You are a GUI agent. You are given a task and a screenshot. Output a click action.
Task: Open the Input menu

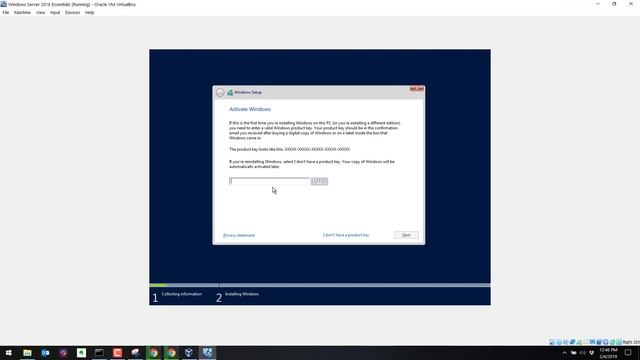55,13
